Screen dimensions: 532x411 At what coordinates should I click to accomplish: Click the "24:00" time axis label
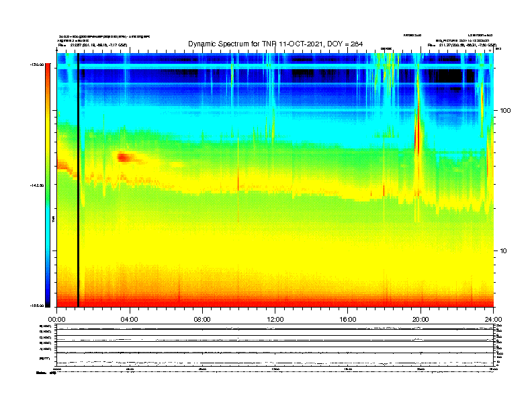(493, 320)
